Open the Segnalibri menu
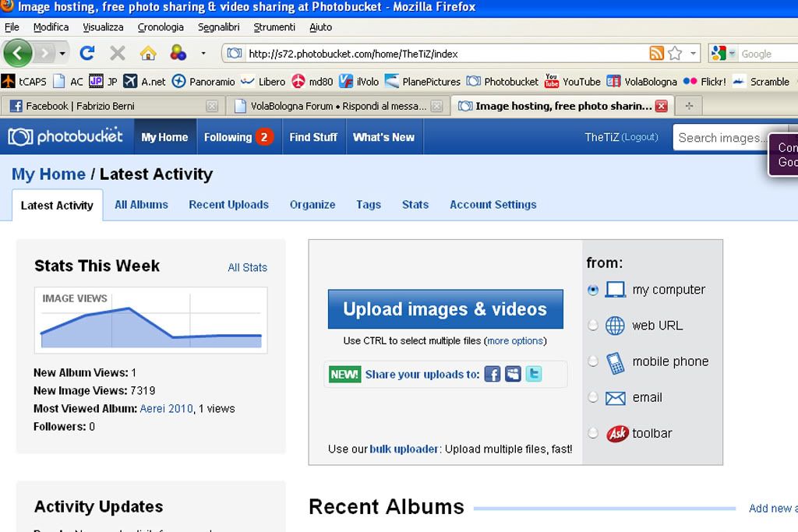 point(218,27)
